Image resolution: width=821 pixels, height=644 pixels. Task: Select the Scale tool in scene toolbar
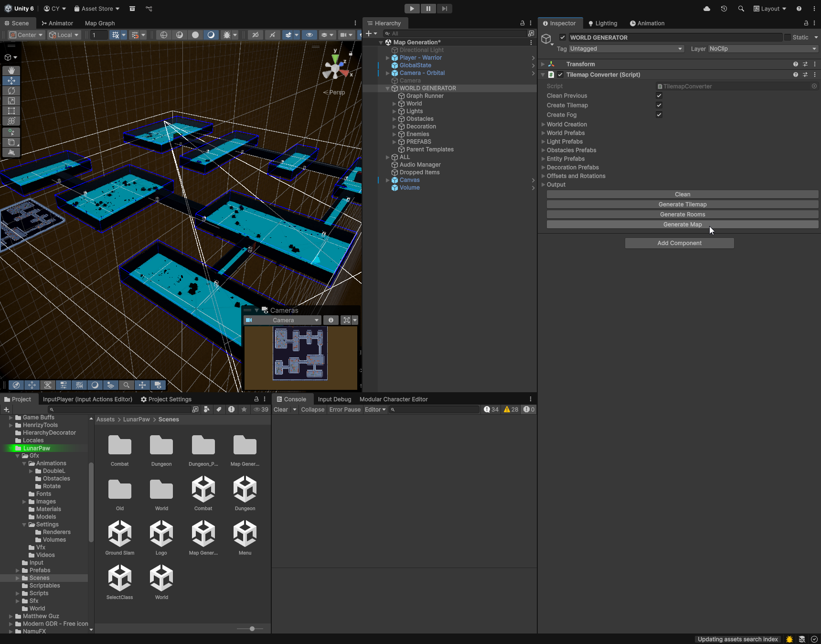click(11, 101)
